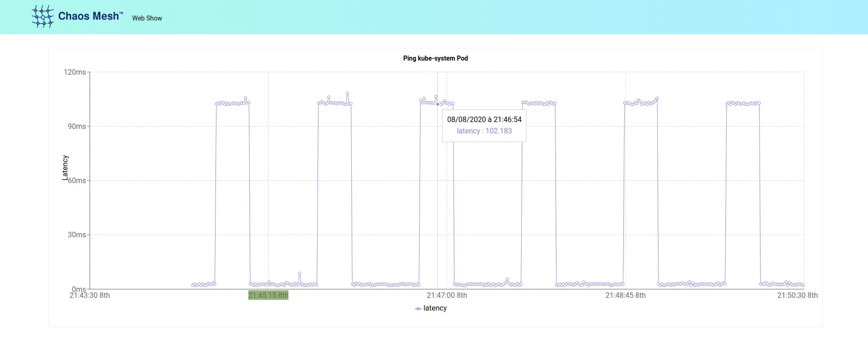Toggle the latency series legend label
The width and height of the screenshot is (868, 337).
[435, 308]
